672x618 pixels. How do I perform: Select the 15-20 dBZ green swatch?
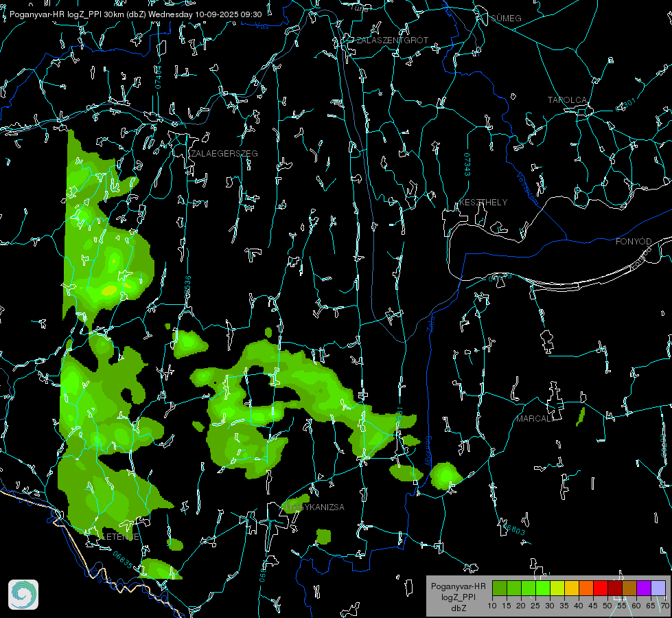(x=514, y=588)
